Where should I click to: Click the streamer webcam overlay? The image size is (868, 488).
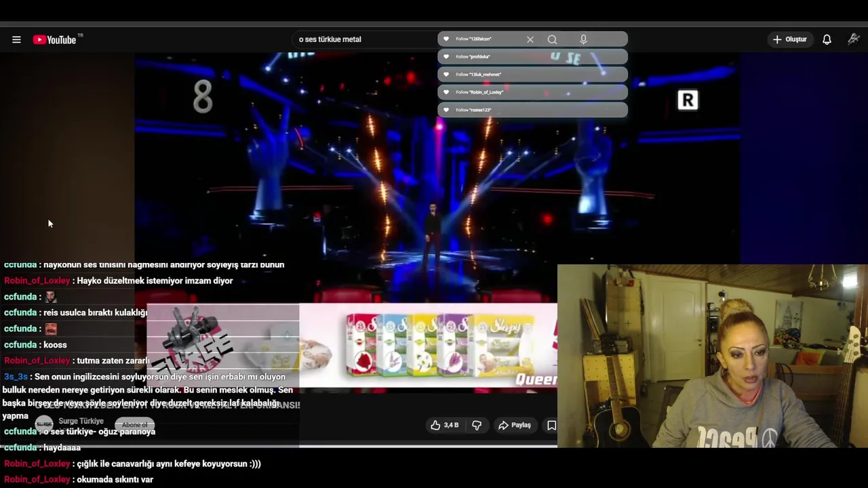coord(712,356)
